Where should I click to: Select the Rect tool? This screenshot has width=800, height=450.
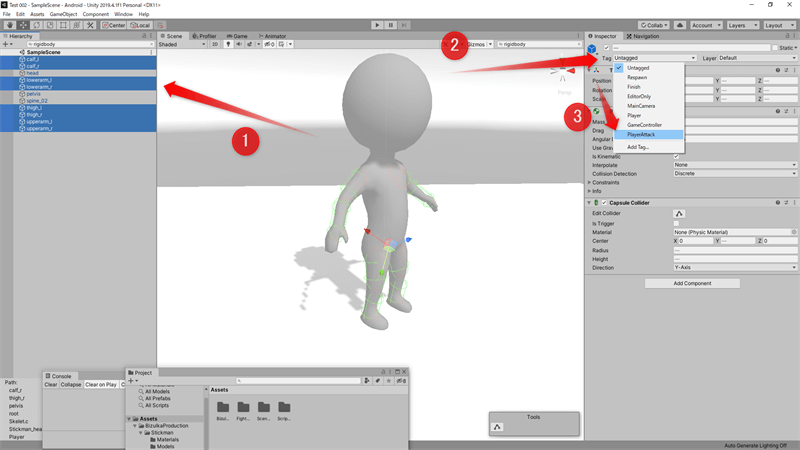coord(63,25)
